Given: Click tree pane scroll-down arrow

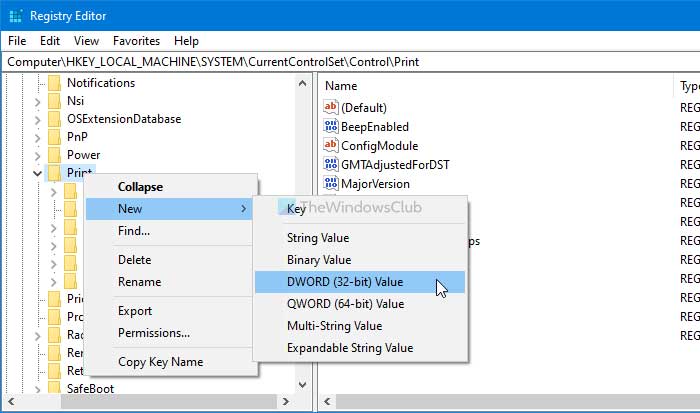Looking at the screenshot, I should pyautogui.click(x=302, y=384).
